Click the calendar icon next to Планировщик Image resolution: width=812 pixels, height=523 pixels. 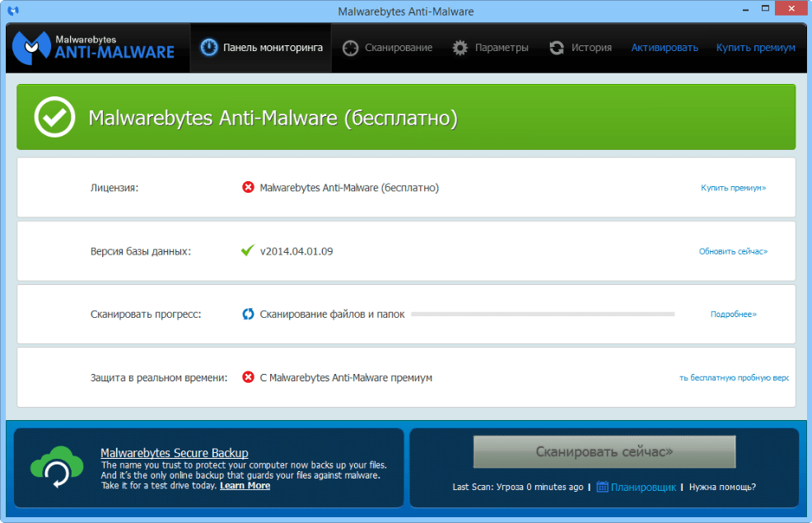[603, 487]
